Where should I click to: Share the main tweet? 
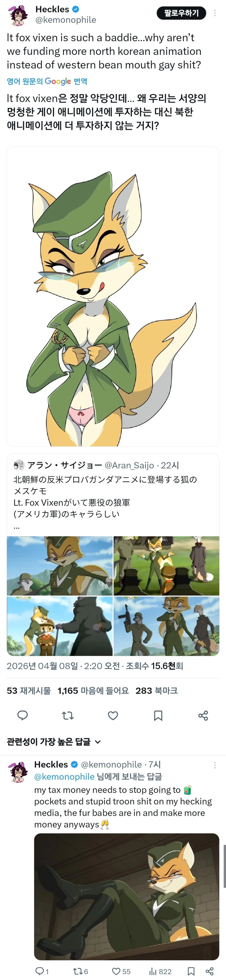click(203, 716)
